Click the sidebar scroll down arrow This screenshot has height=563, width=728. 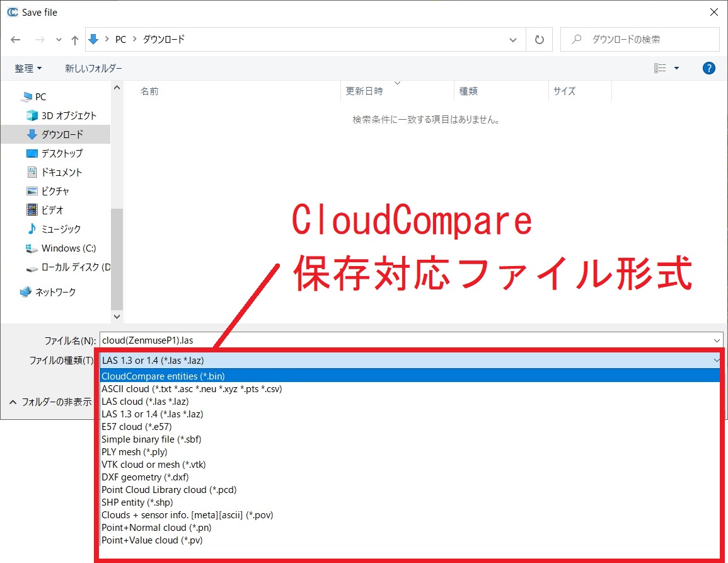click(x=117, y=316)
